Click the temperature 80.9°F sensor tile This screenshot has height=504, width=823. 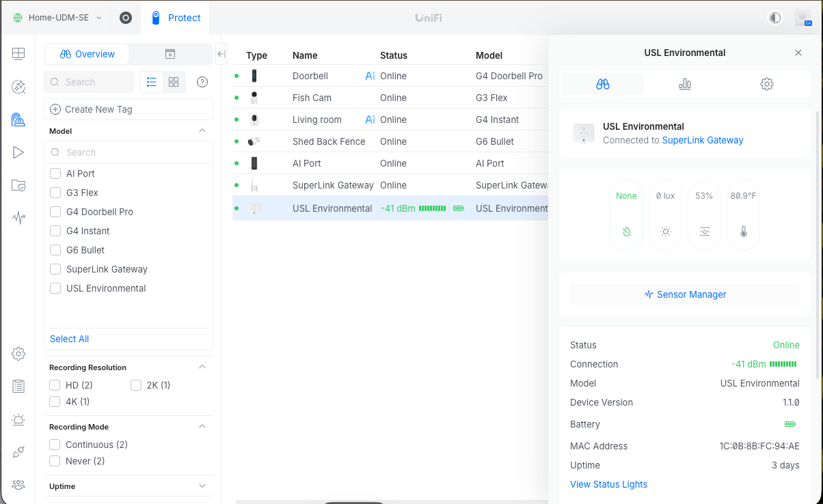743,215
